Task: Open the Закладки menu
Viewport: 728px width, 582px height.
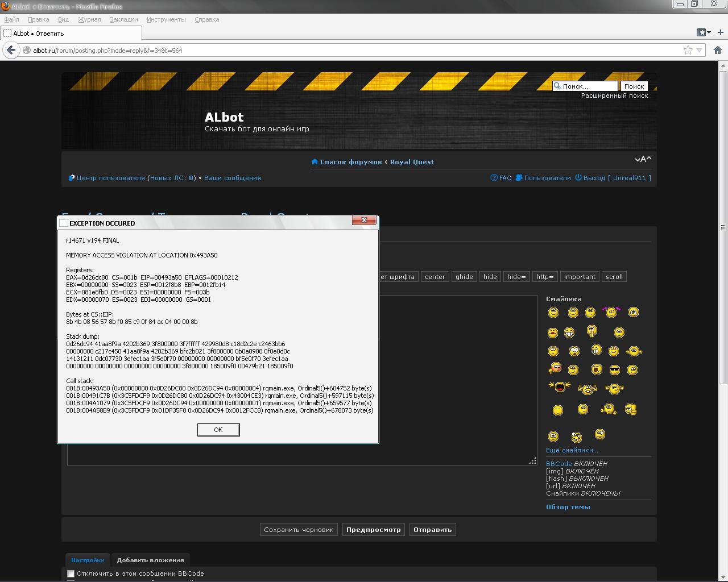Action: 123,19
